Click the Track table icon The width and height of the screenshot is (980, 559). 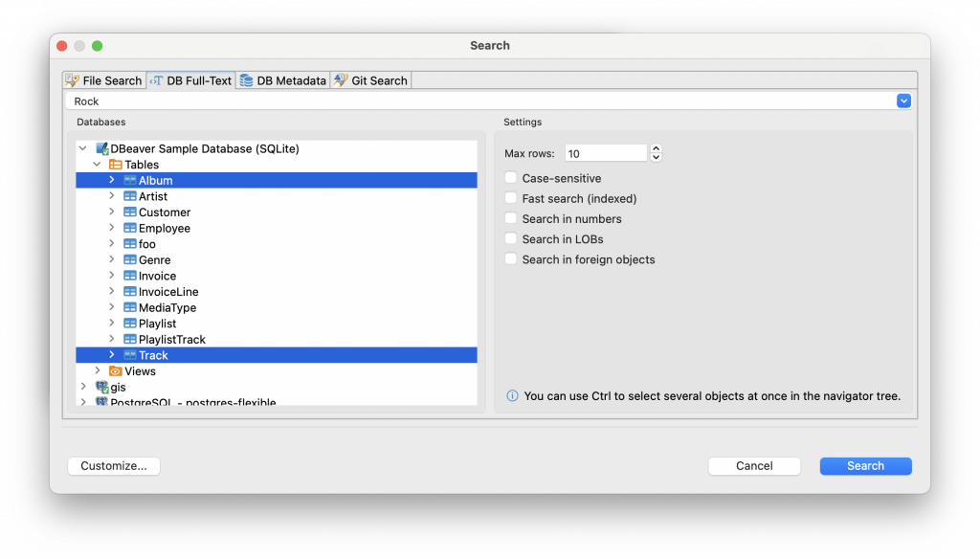tap(130, 355)
